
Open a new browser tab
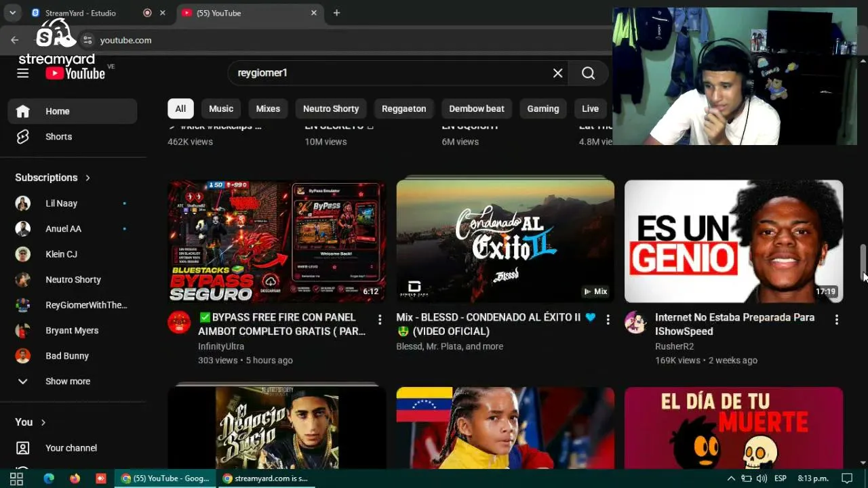(336, 13)
